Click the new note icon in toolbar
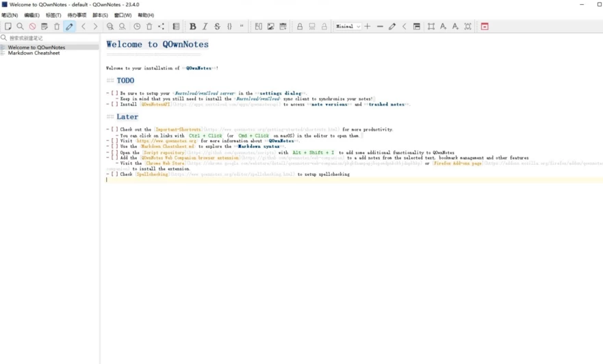The width and height of the screenshot is (603, 364). pos(8,27)
